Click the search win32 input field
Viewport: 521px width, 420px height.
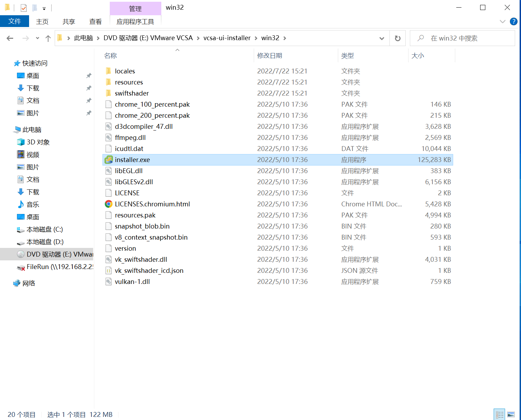coord(462,38)
